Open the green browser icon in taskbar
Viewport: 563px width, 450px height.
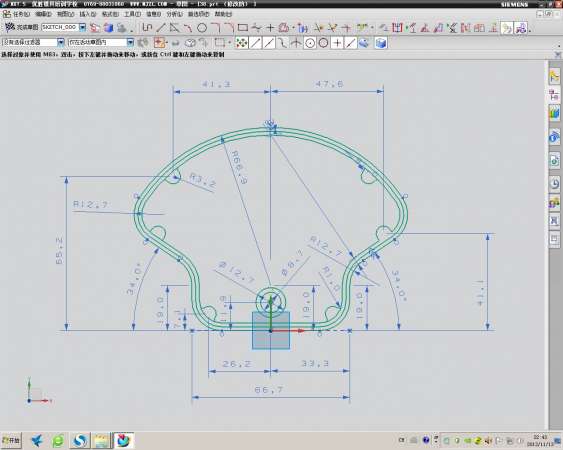pyautogui.click(x=58, y=440)
